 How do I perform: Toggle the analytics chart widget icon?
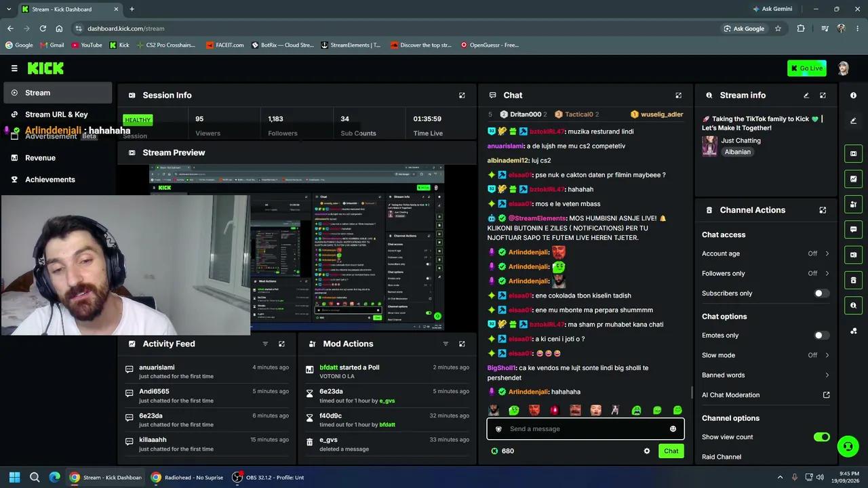853,179
